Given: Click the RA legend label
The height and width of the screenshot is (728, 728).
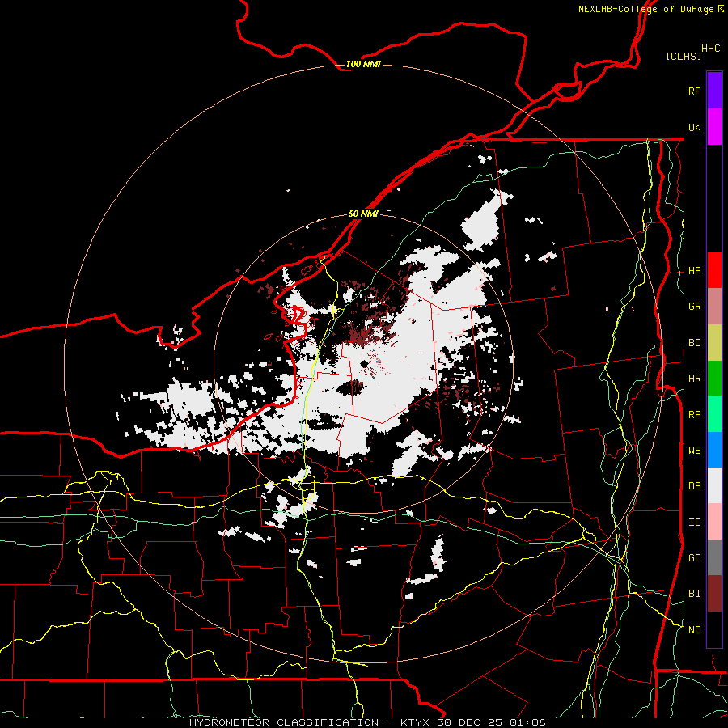Looking at the screenshot, I should pos(694,415).
